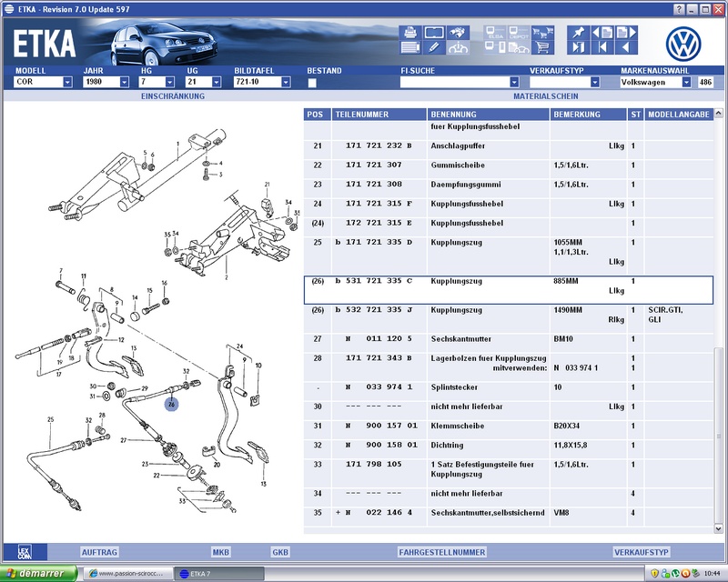Click the help question mark in title bar
Screen dimensions: 728x582
[679, 9]
